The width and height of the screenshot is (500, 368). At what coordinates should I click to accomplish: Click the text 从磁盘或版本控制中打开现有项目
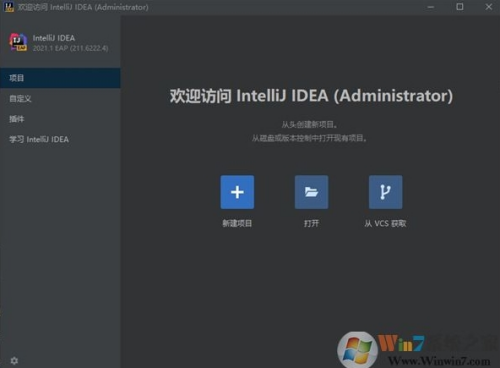click(x=310, y=138)
